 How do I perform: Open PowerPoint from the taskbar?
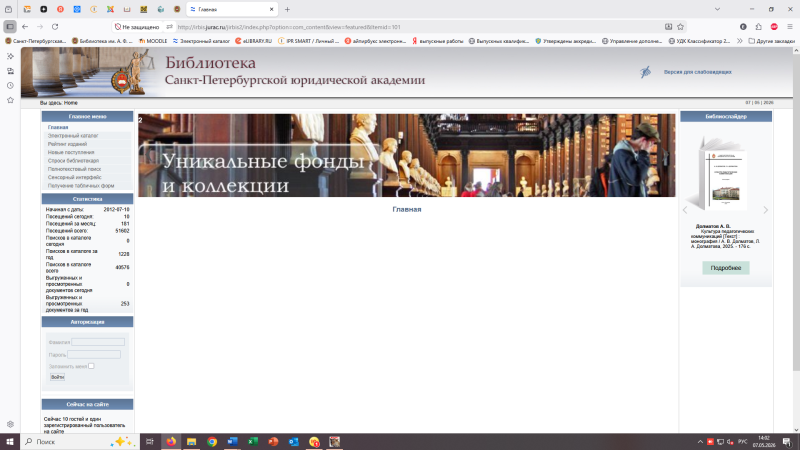[x=273, y=442]
